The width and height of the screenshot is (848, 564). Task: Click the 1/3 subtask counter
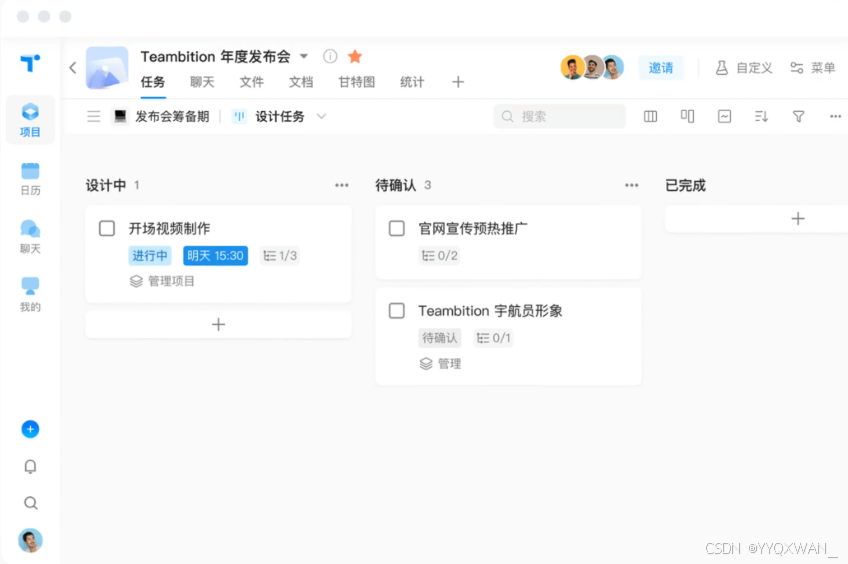tap(280, 255)
